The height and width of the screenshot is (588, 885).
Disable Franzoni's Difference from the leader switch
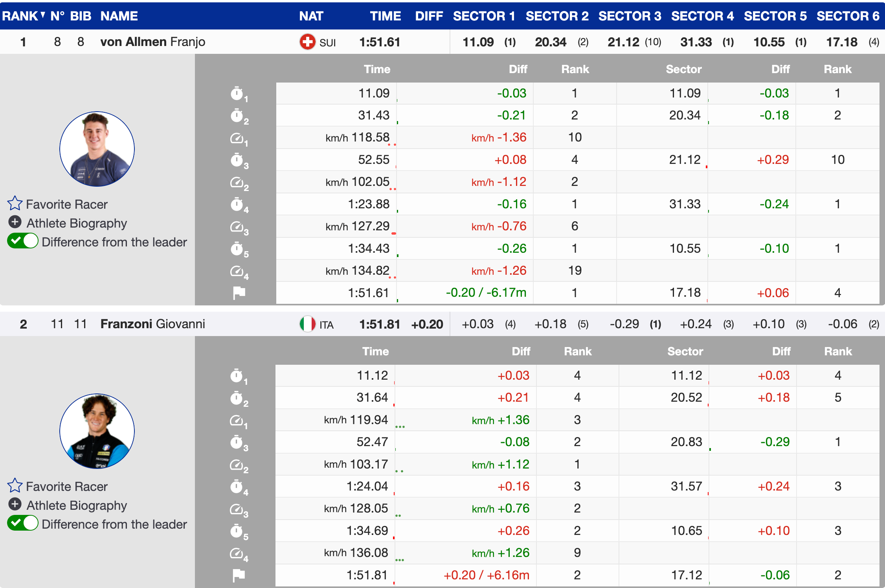[x=23, y=523]
